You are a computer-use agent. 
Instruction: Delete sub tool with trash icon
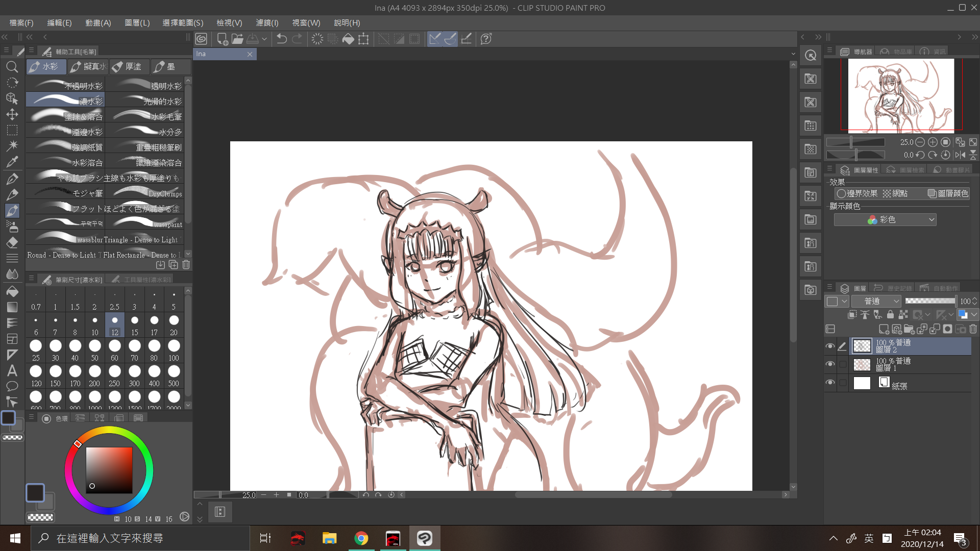(x=186, y=265)
